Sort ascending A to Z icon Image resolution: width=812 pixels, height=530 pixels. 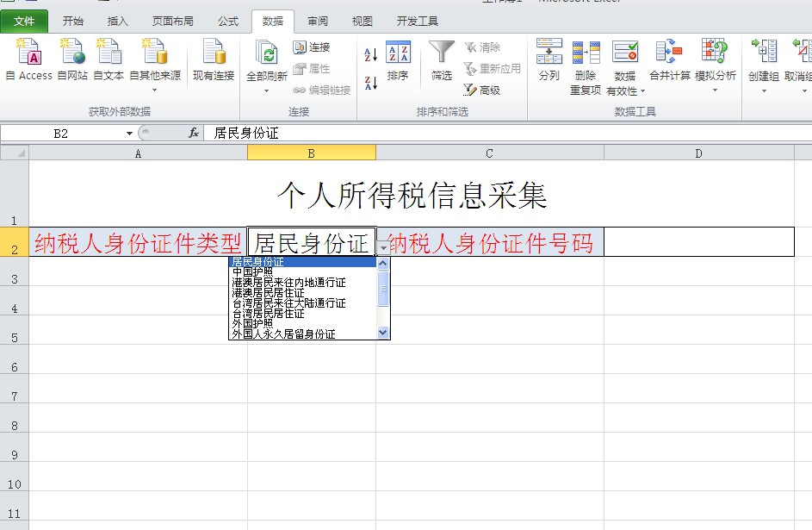pos(371,54)
